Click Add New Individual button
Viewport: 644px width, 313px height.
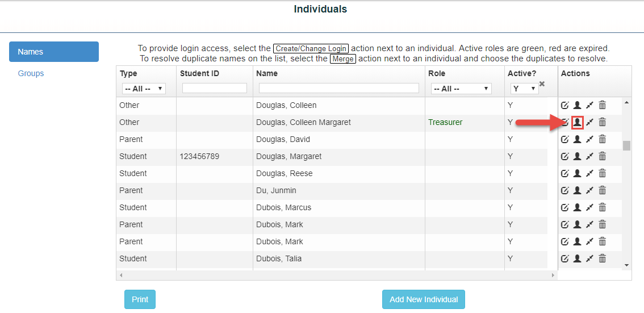424,299
